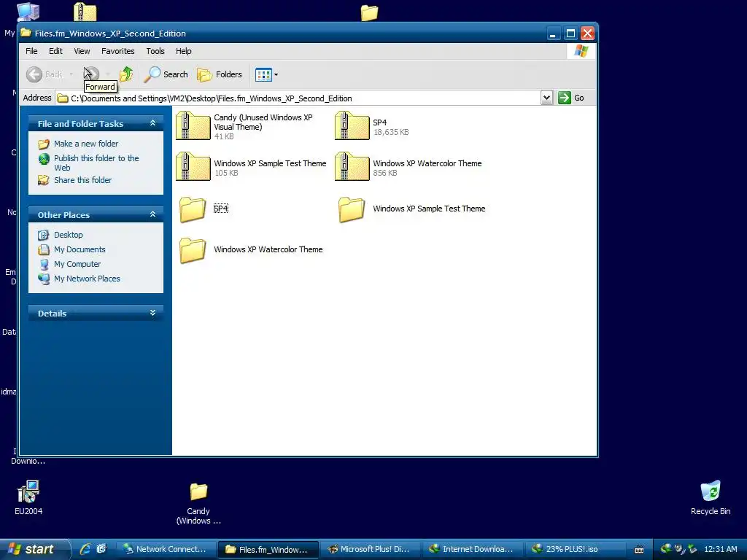Click the Go button
The height and width of the screenshot is (560, 747).
pos(571,98)
